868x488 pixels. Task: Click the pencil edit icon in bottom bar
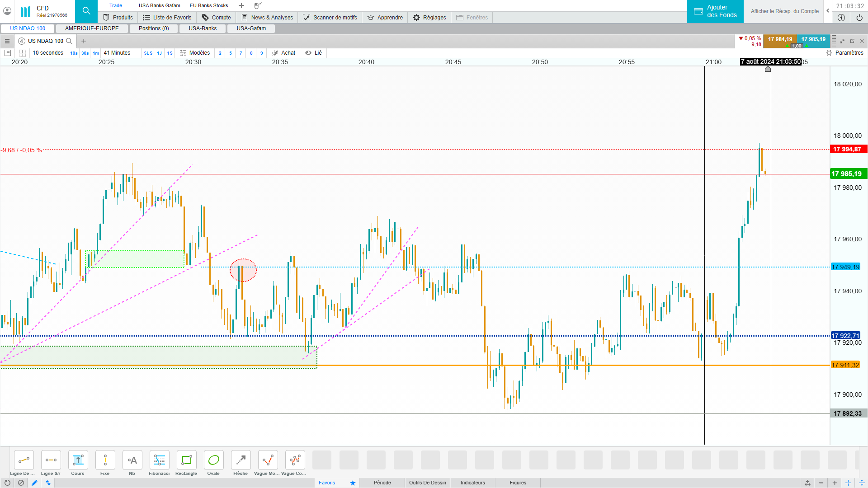click(34, 483)
